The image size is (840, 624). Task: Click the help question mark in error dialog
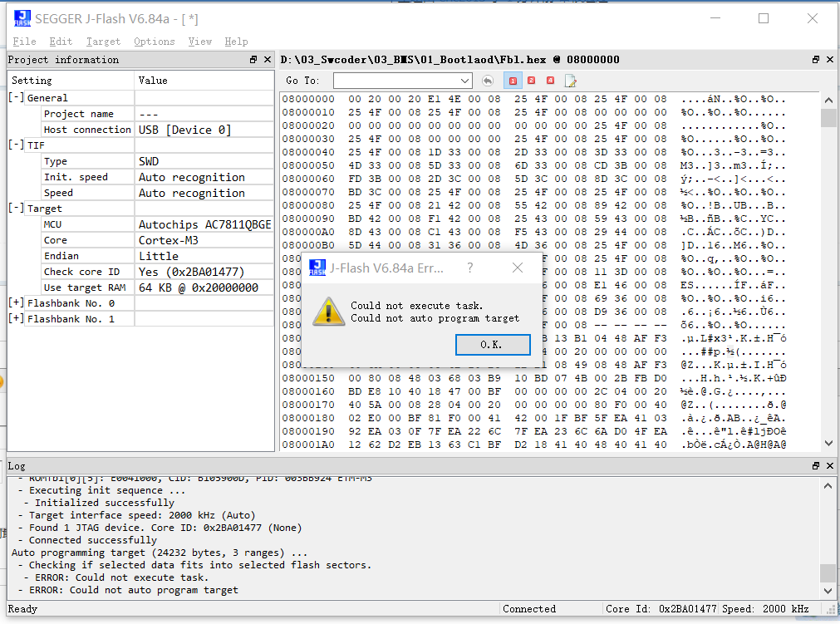(469, 268)
